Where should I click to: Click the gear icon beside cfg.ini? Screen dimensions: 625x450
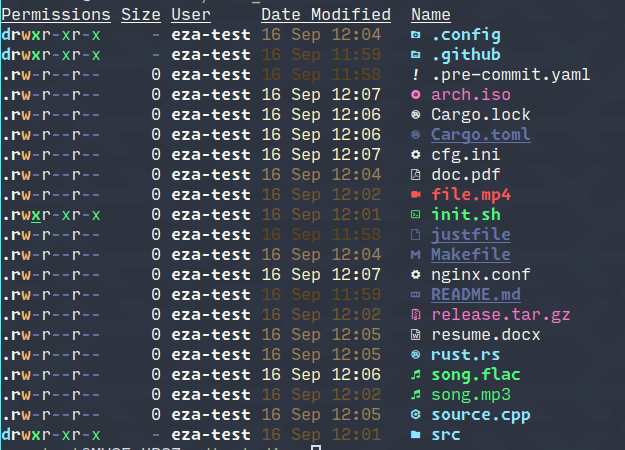416,155
